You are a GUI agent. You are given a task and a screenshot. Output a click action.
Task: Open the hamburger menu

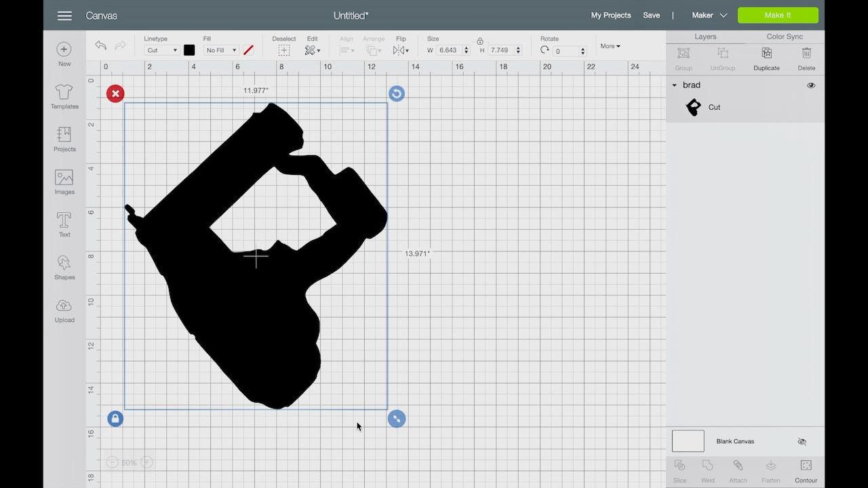[x=64, y=15]
